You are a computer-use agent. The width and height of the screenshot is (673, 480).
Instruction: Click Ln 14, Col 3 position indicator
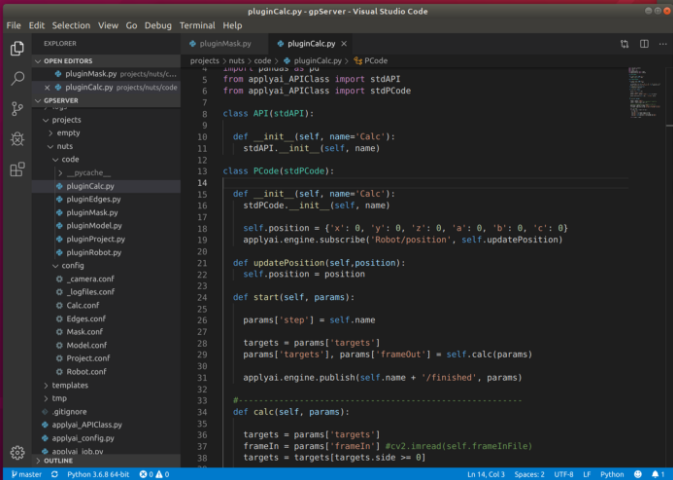click(486, 474)
